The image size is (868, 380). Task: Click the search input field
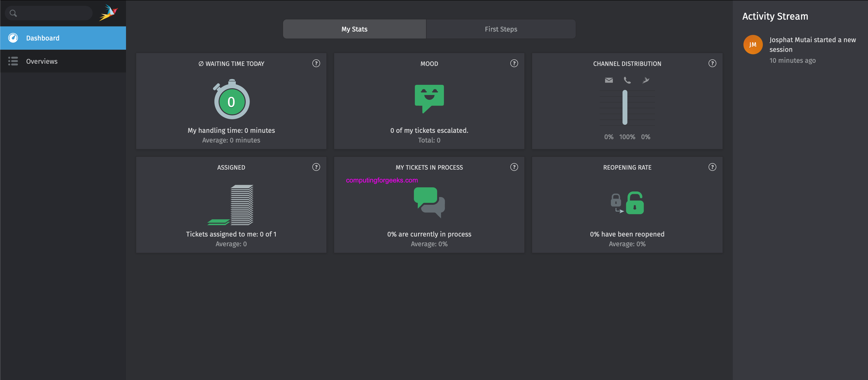pos(54,13)
